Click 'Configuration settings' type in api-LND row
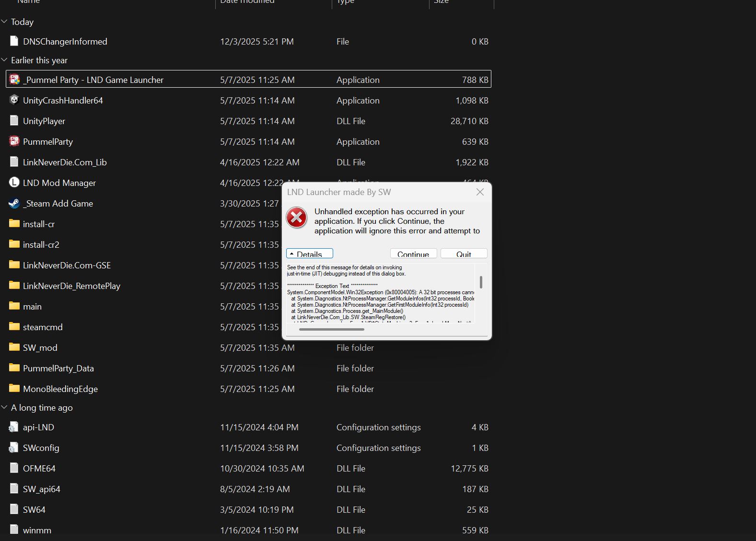The width and height of the screenshot is (756, 541). [x=379, y=427]
